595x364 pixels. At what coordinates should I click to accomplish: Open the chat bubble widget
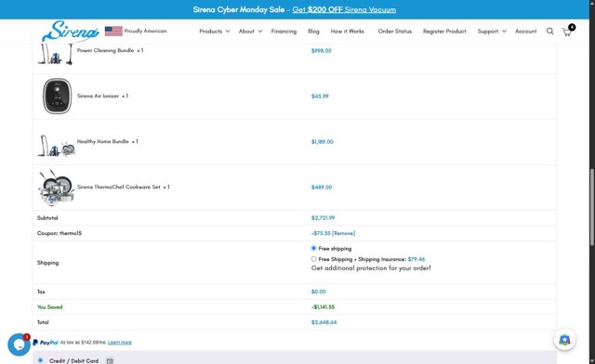pyautogui.click(x=19, y=344)
